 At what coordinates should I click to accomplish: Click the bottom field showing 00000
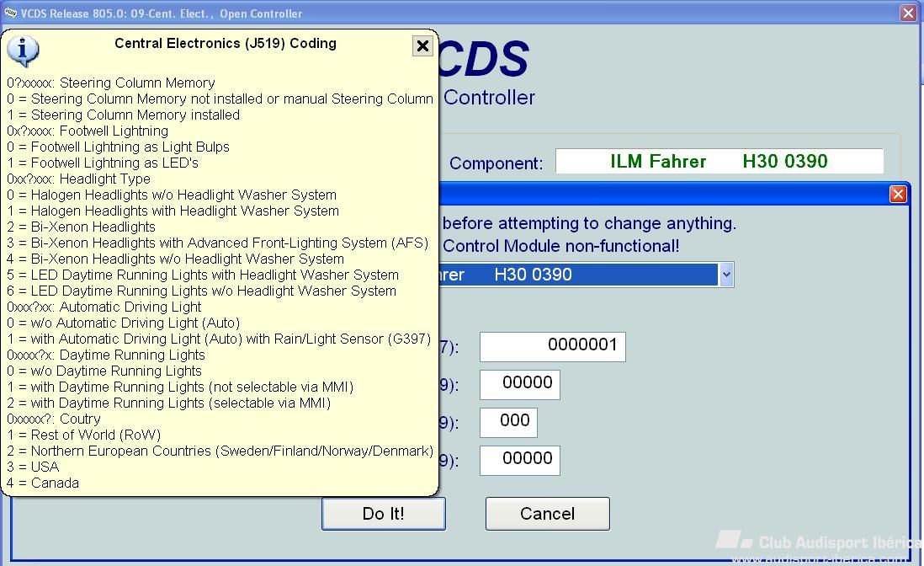point(520,460)
